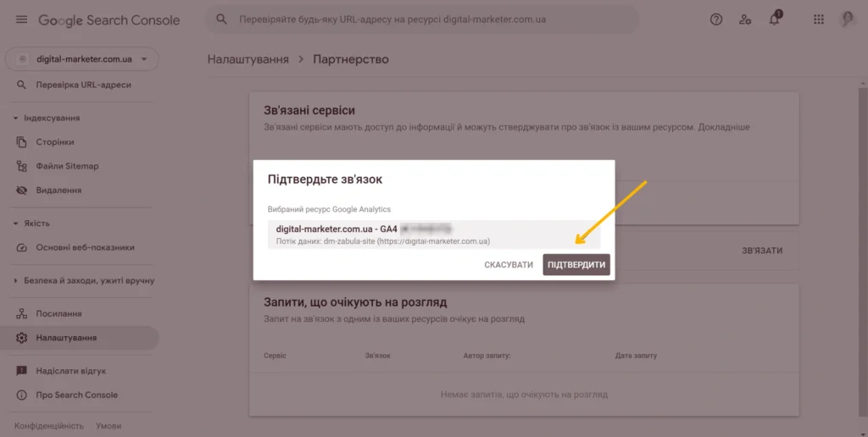Click Немає запитів, що очікують на розгляд
The height and width of the screenshot is (437, 868).
524,395
